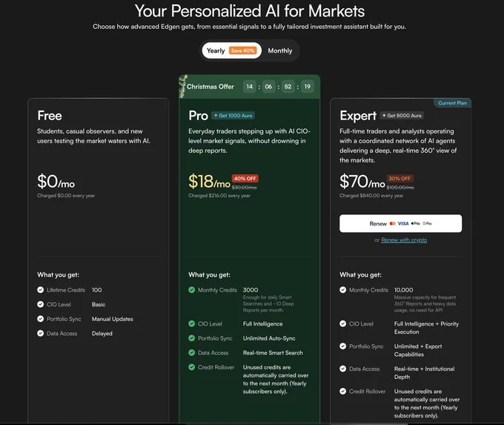
Task: Click the countdown days box showing 14
Action: [250, 87]
